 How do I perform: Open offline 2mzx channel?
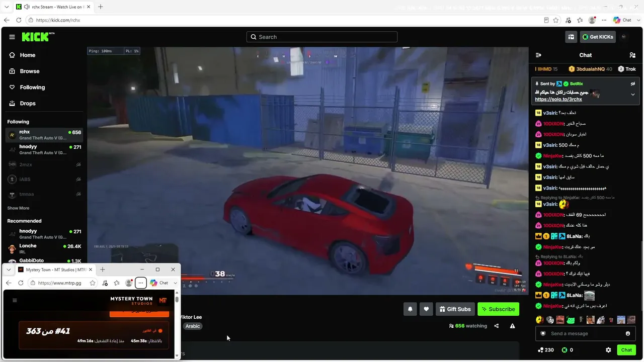(44, 164)
